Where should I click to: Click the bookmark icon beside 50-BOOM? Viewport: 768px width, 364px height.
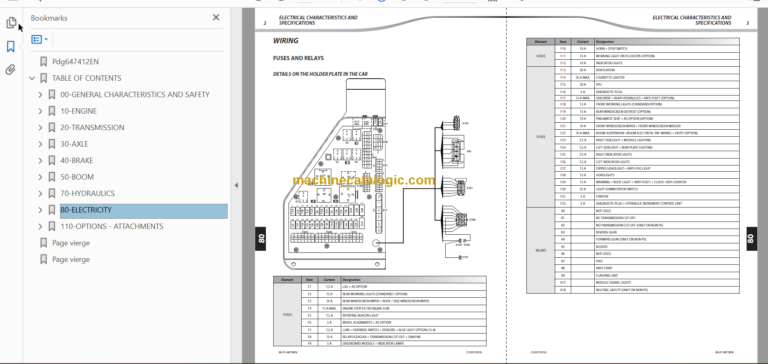pos(51,177)
